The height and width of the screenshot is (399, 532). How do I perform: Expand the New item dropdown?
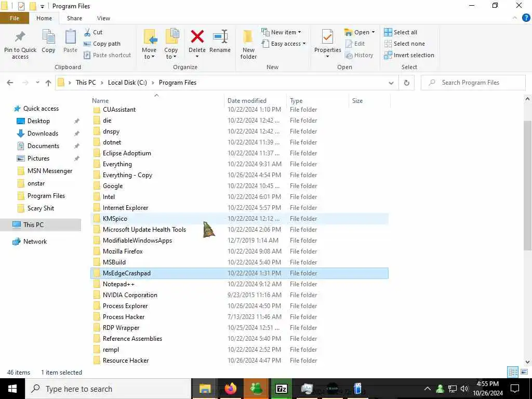[x=281, y=32]
